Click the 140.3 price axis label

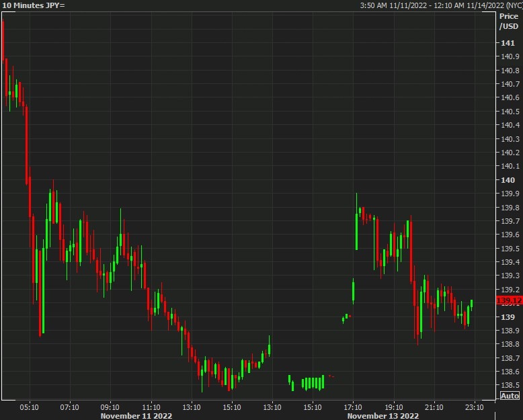(510, 138)
